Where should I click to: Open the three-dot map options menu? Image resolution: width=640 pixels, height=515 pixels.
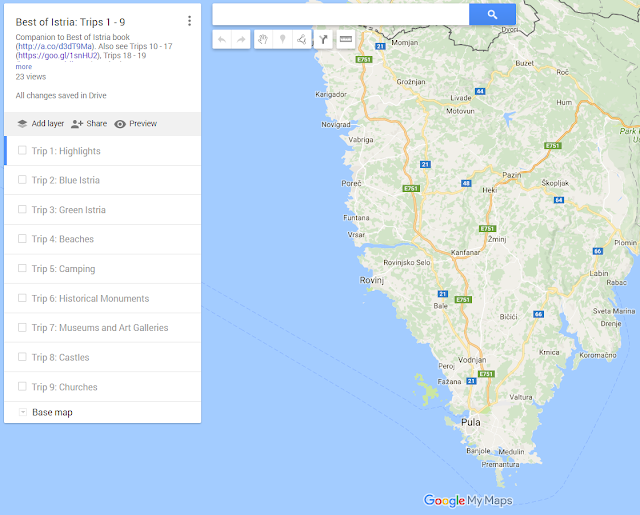(189, 21)
